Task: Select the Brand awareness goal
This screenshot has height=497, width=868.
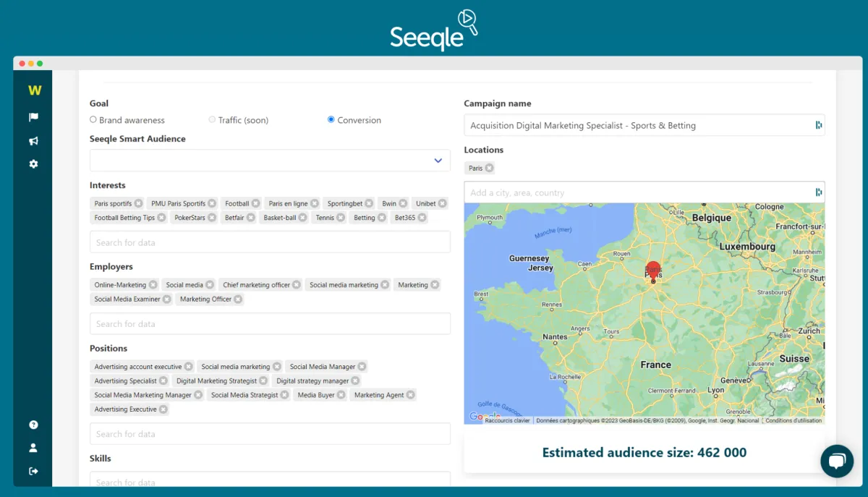Action: coord(93,120)
